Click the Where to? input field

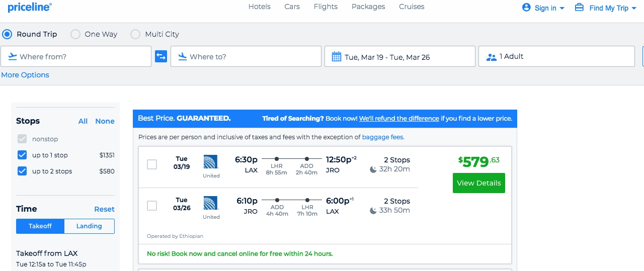tap(246, 56)
